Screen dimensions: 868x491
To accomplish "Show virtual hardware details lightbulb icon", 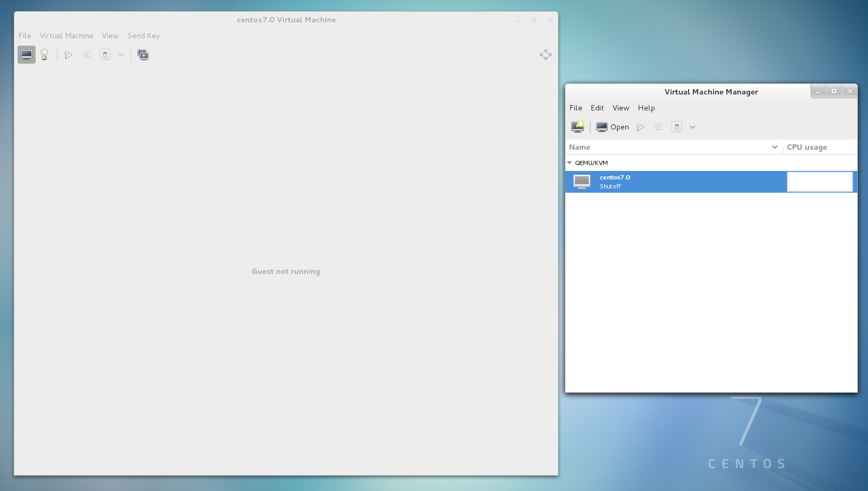I will tap(45, 55).
